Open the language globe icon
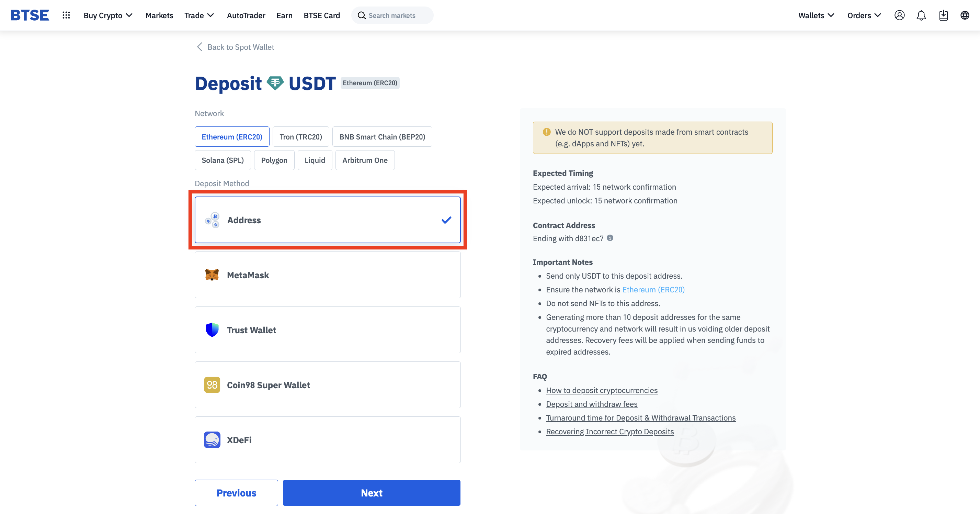980x514 pixels. click(965, 15)
